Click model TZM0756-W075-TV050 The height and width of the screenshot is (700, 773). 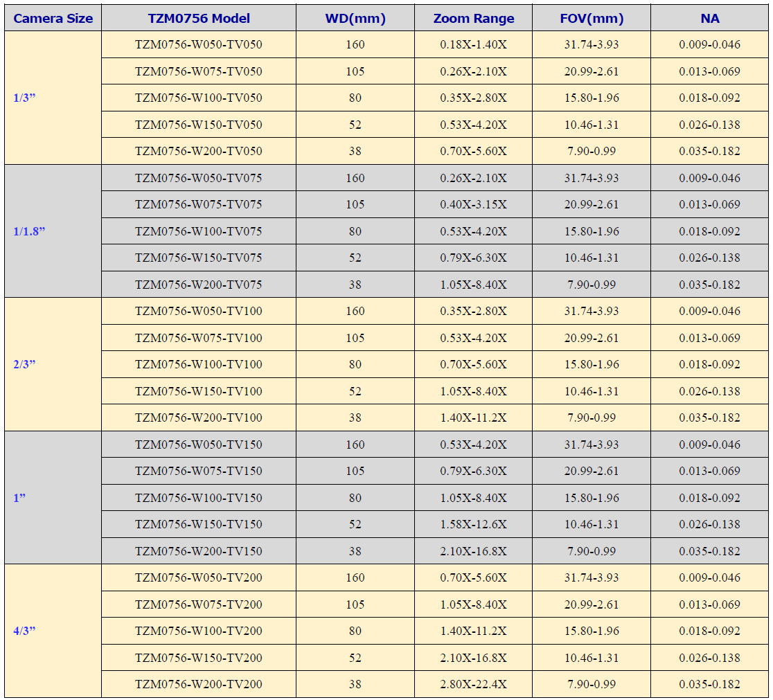199,71
